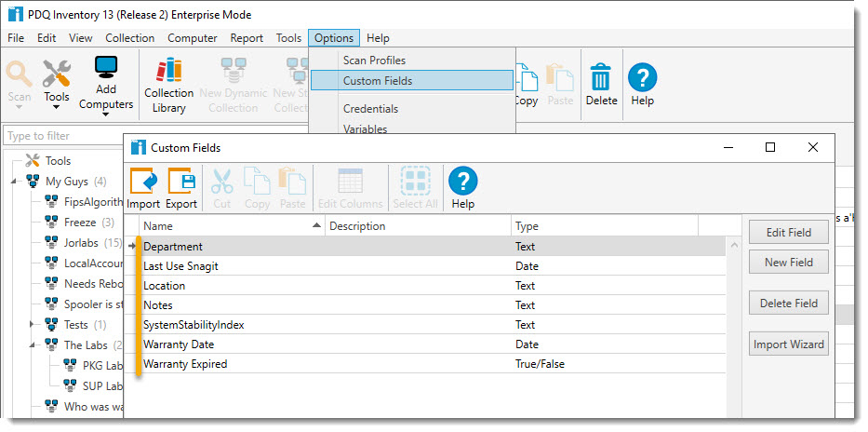Expand the Tests tree node

coord(32,324)
